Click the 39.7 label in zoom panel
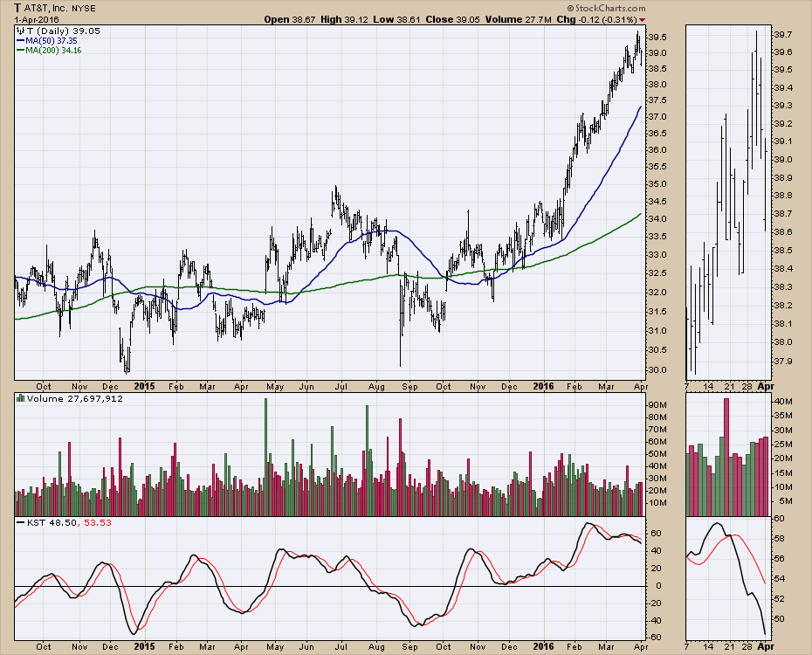812x655 pixels. tap(782, 35)
